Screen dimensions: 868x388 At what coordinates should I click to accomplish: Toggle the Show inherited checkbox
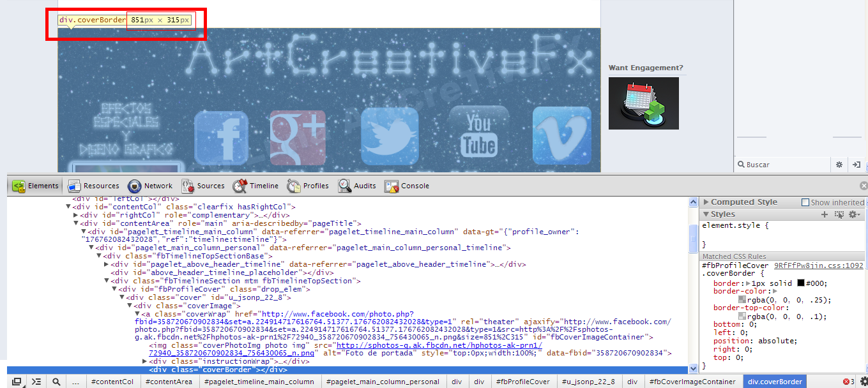pyautogui.click(x=805, y=202)
